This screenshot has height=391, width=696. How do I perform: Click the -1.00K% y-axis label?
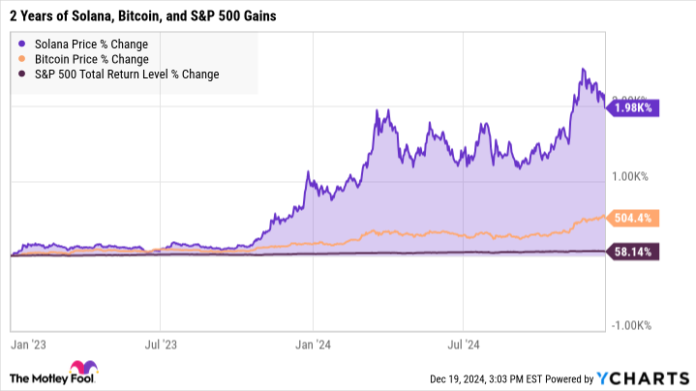pyautogui.click(x=631, y=326)
